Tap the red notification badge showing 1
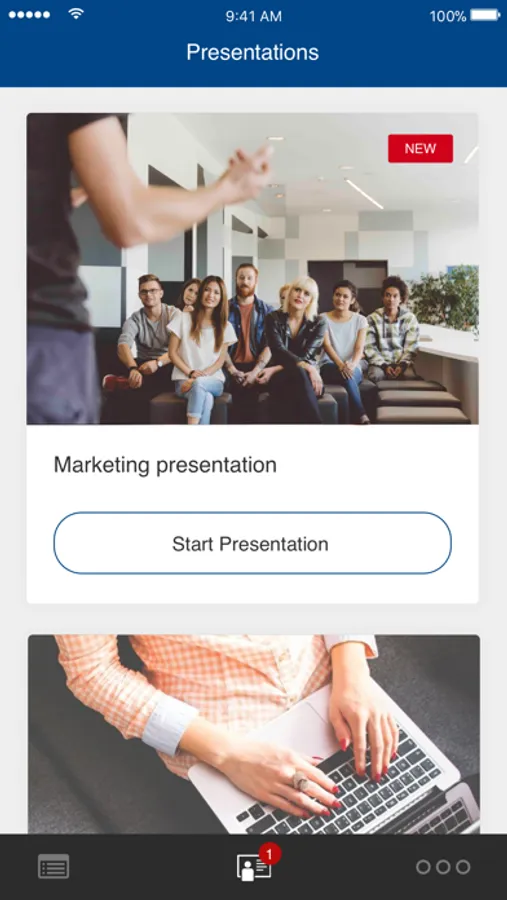Viewport: 507px width, 900px height. pos(270,854)
